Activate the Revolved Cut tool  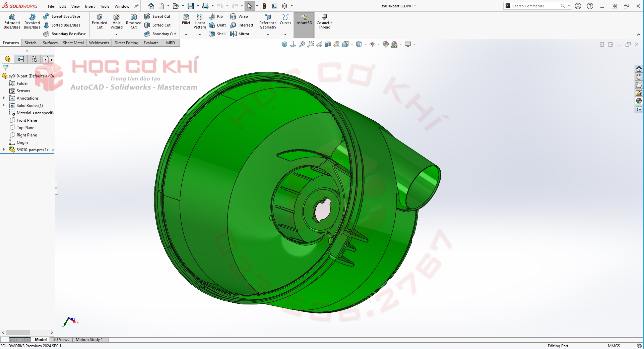[134, 21]
